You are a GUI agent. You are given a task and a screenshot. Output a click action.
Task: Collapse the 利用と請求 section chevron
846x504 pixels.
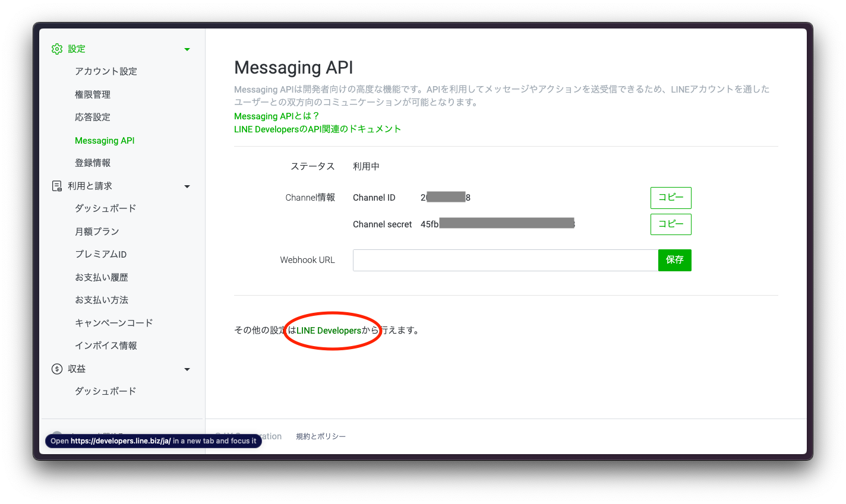[x=187, y=186]
